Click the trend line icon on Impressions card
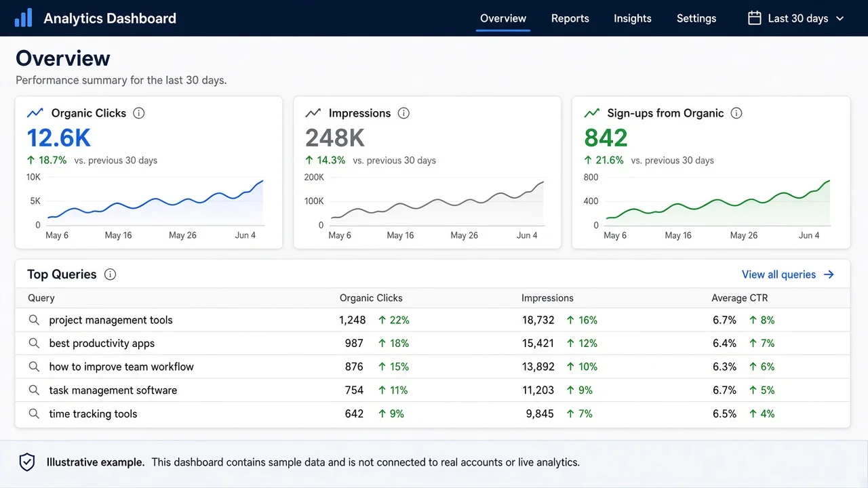 (x=313, y=113)
